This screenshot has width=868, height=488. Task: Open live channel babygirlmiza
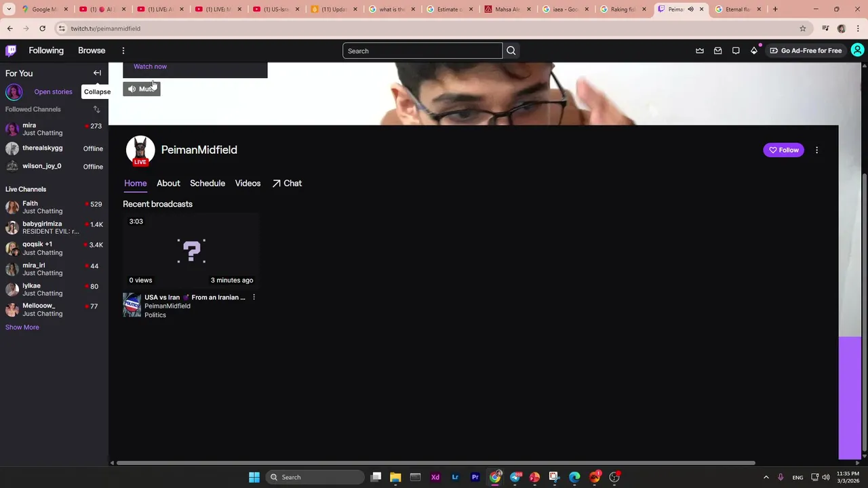pos(54,228)
